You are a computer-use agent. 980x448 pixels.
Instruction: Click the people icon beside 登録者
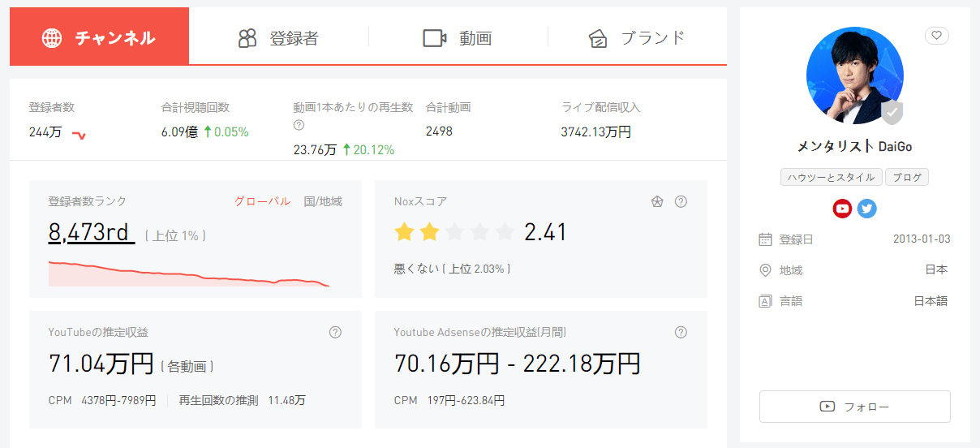(247, 38)
